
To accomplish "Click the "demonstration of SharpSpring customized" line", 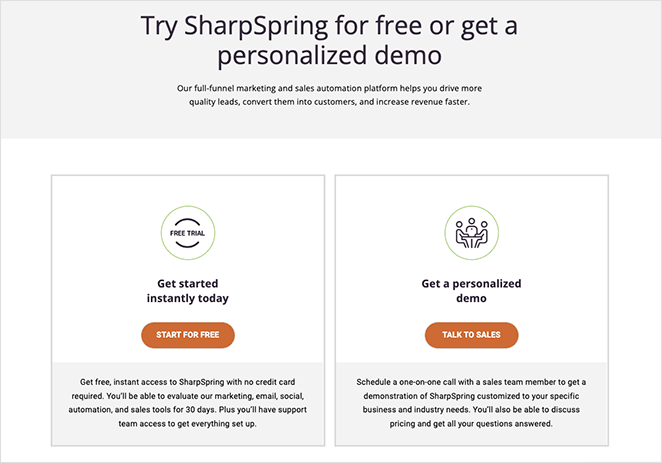I will click(x=471, y=396).
